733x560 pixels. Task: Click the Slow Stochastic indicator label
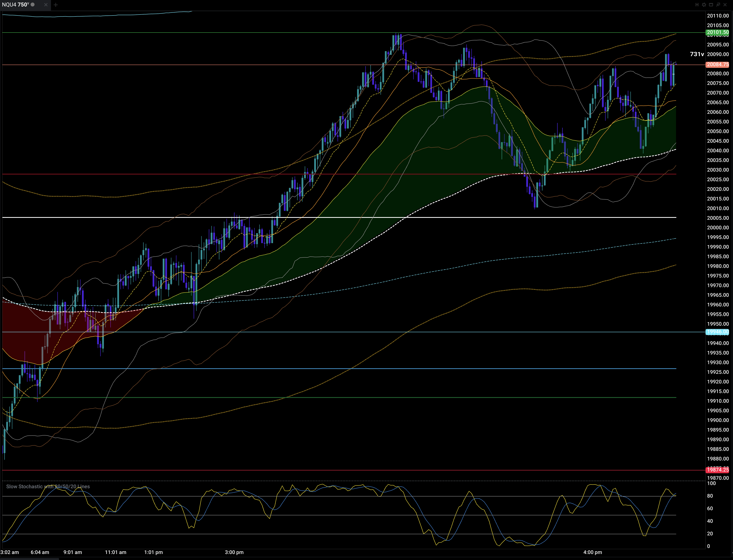(x=48, y=486)
